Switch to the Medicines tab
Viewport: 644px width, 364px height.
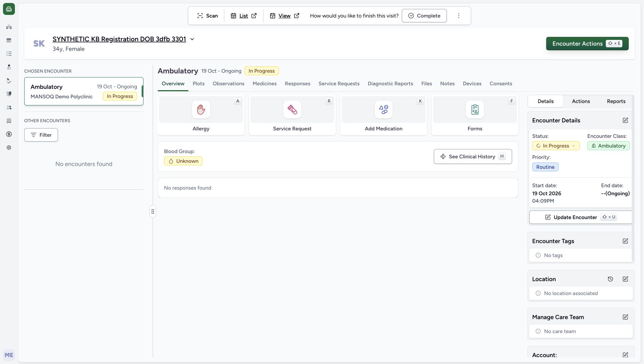pyautogui.click(x=265, y=83)
